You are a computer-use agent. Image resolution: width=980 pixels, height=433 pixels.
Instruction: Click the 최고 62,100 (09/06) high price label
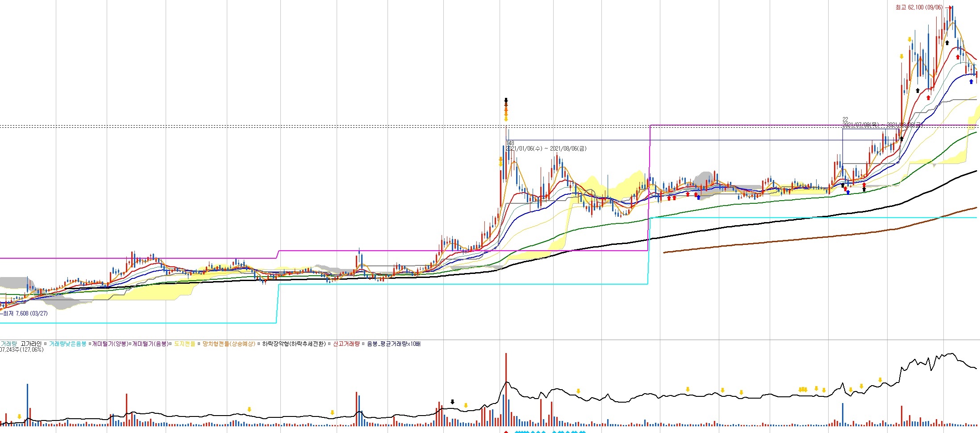(x=919, y=8)
